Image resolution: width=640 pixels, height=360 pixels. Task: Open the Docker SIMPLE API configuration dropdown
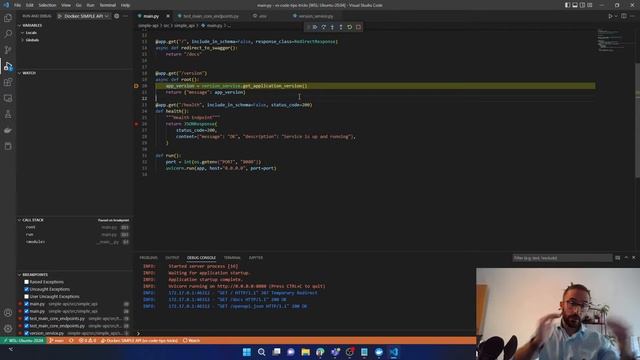[87, 16]
